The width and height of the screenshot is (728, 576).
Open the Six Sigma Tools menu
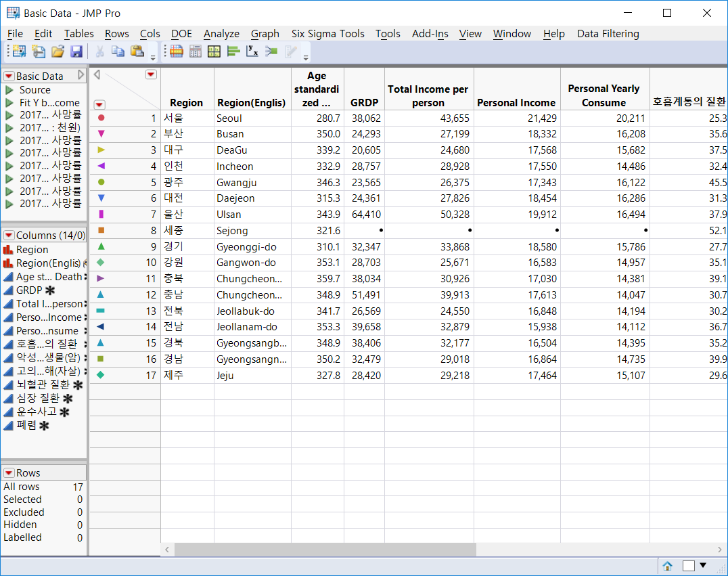point(327,34)
